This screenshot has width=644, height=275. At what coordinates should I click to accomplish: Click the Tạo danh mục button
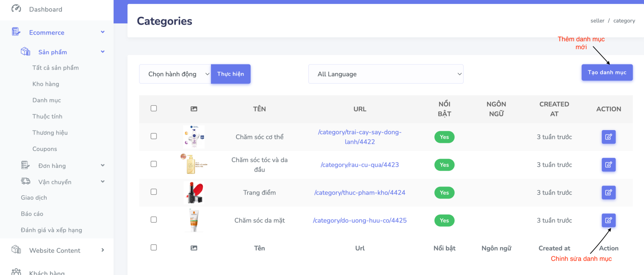coord(607,72)
